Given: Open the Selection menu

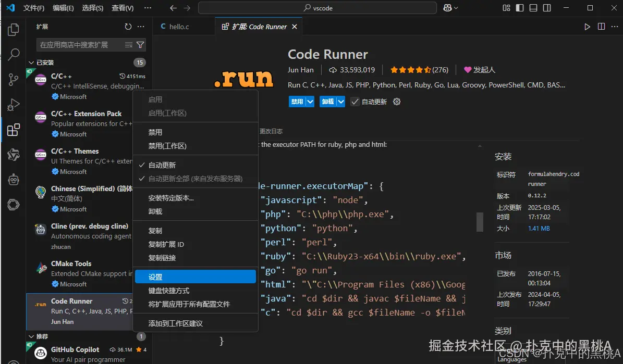Looking at the screenshot, I should 93,8.
